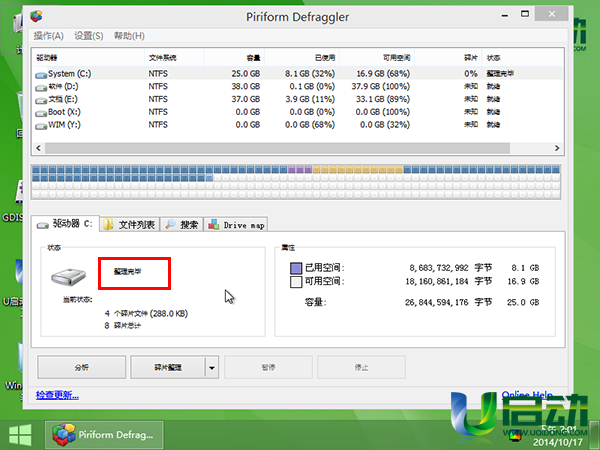Click the drive list scroll left arrow
The height and width of the screenshot is (450, 600).
38,148
